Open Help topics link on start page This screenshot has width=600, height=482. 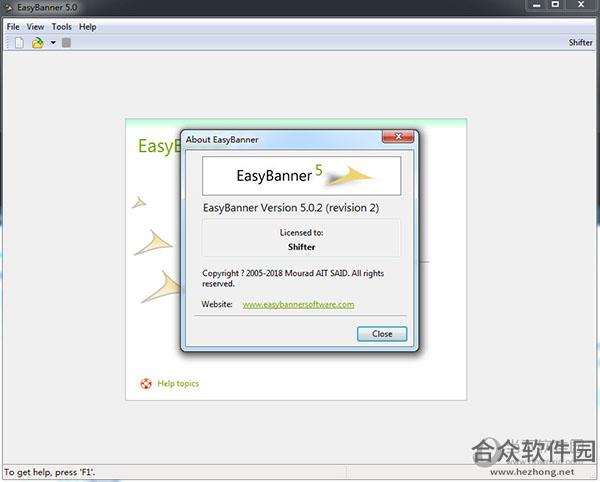point(178,383)
